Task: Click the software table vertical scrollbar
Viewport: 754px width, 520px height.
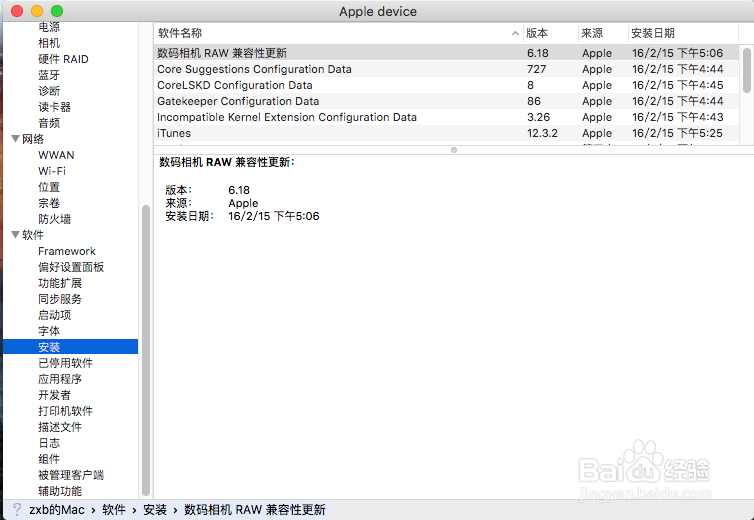Action: coord(746,70)
